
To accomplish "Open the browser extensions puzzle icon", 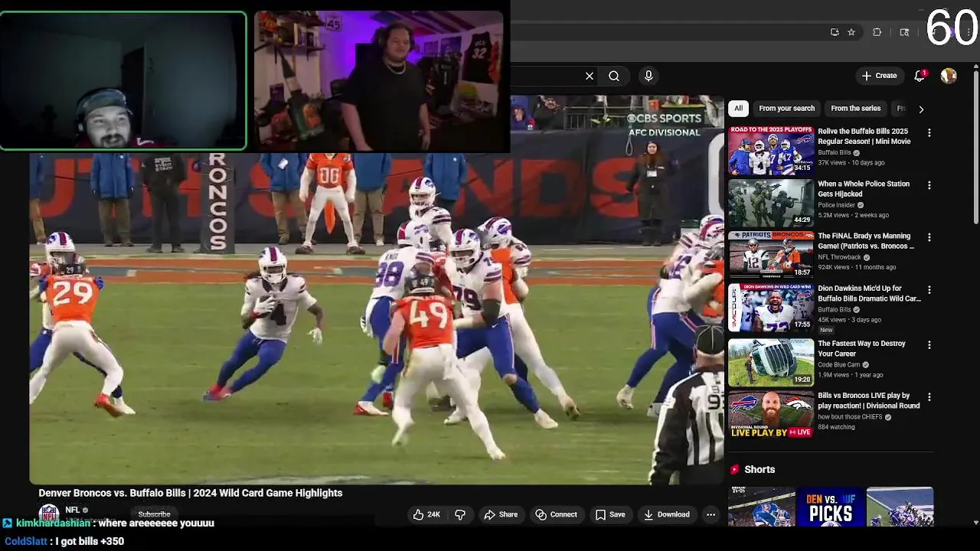I will coord(877,32).
